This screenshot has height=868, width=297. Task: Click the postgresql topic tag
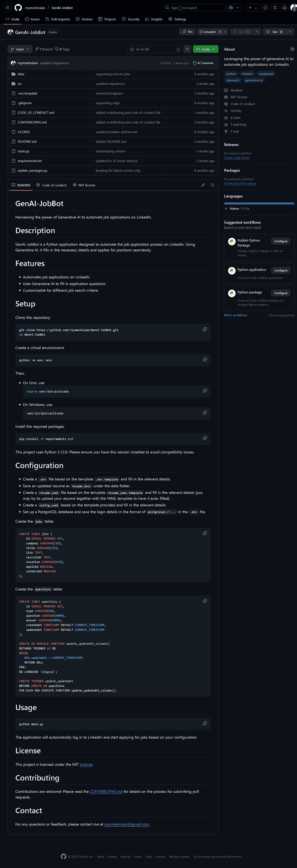(266, 74)
